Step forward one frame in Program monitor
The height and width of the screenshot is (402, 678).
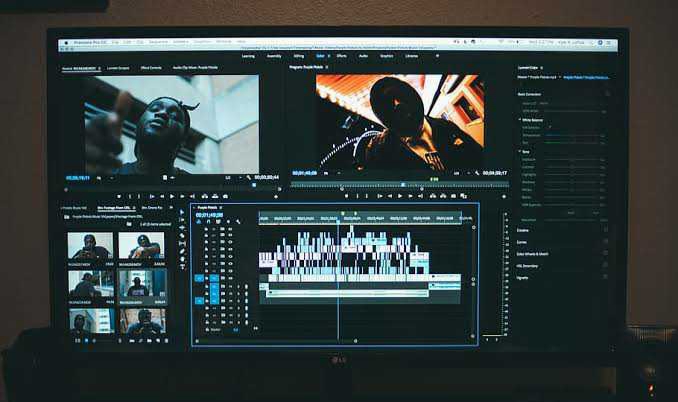coord(410,196)
